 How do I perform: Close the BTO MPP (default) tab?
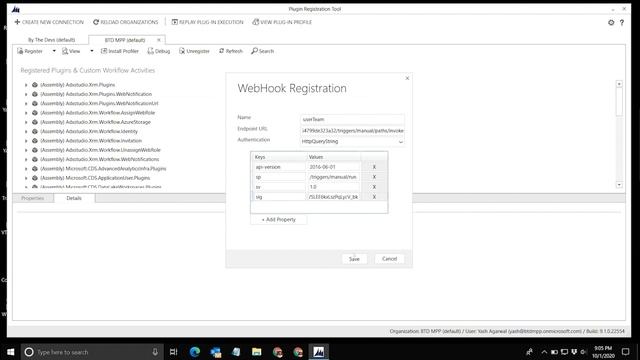[x=159, y=40]
